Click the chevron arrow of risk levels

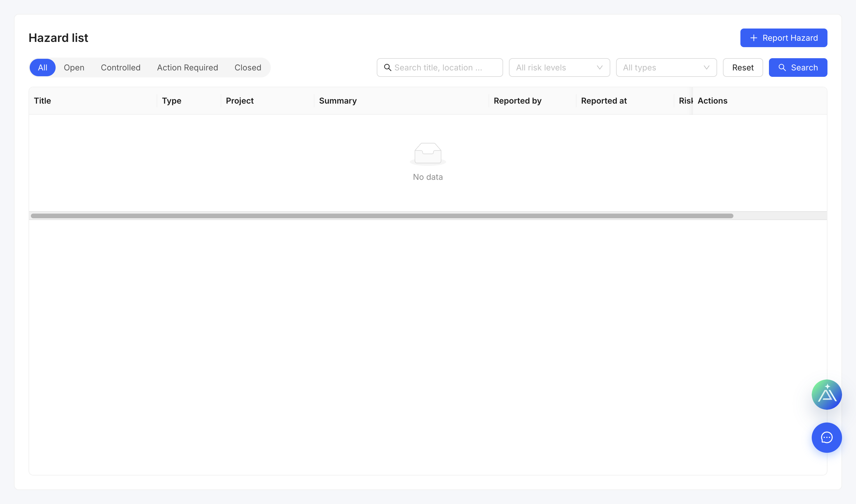599,68
